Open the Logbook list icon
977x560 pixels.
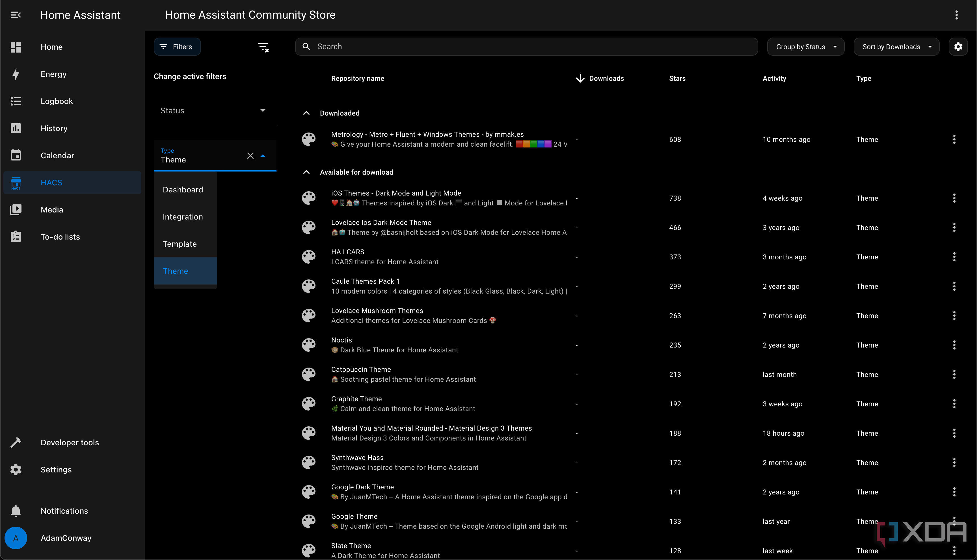pyautogui.click(x=16, y=101)
